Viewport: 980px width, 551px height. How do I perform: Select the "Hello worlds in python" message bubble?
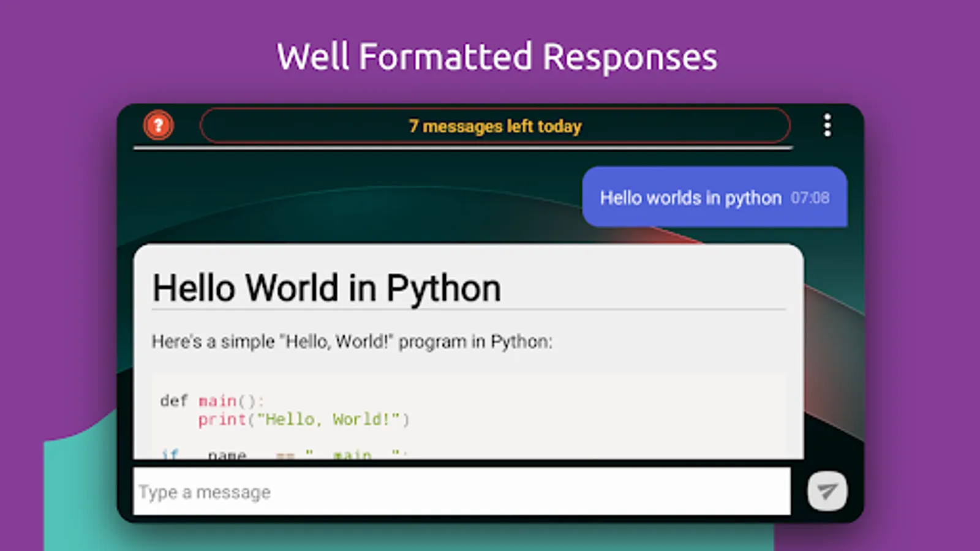(690, 198)
